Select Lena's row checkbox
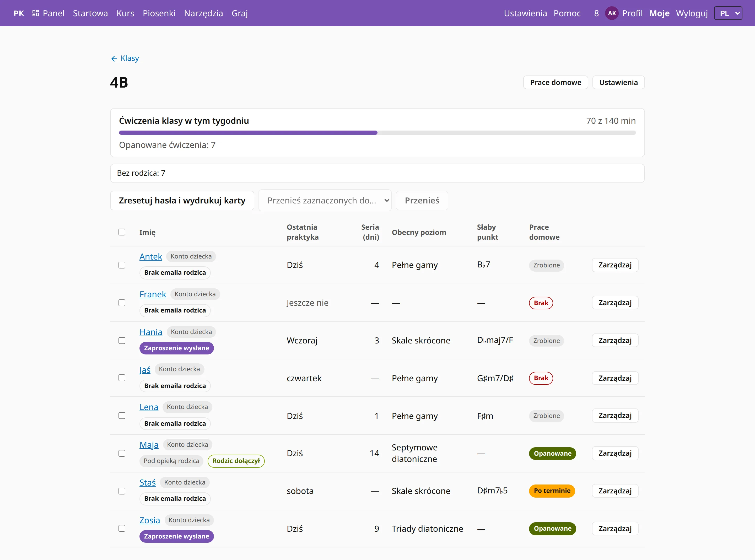 [x=122, y=416]
